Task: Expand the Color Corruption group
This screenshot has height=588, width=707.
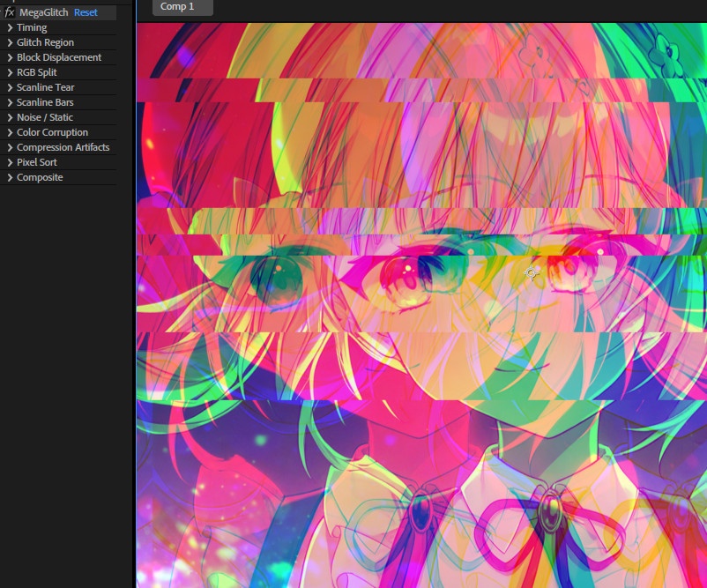Action: point(11,132)
